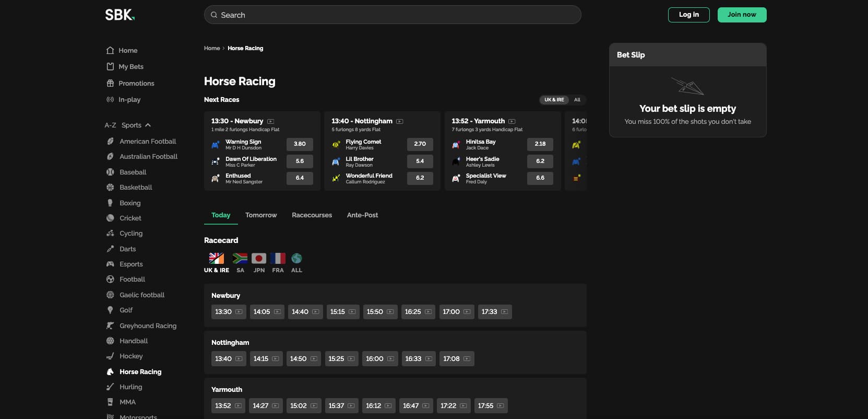The height and width of the screenshot is (419, 868).
Task: Click the Home house icon in sidebar
Action: pyautogui.click(x=110, y=51)
